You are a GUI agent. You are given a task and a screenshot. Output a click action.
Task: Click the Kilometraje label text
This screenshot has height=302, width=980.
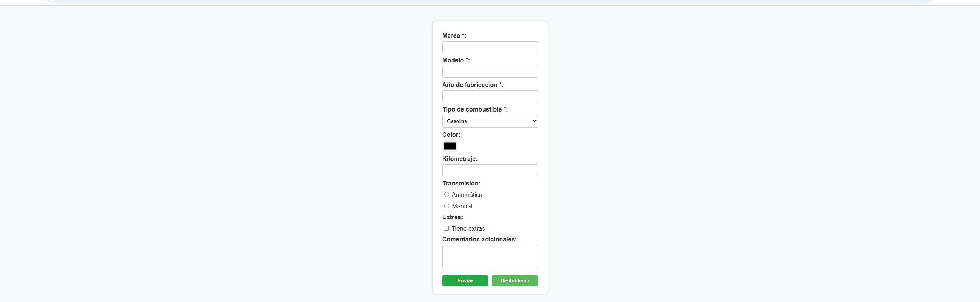(x=460, y=159)
